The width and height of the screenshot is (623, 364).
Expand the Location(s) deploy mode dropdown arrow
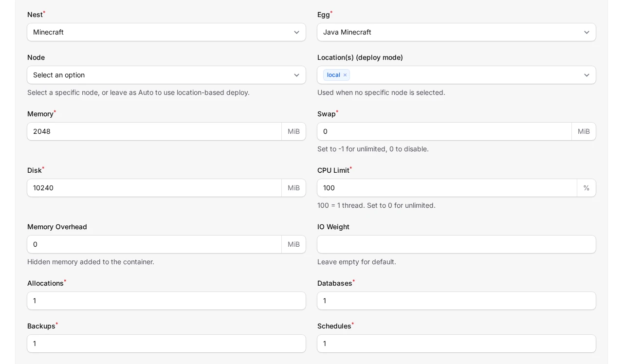tap(586, 75)
